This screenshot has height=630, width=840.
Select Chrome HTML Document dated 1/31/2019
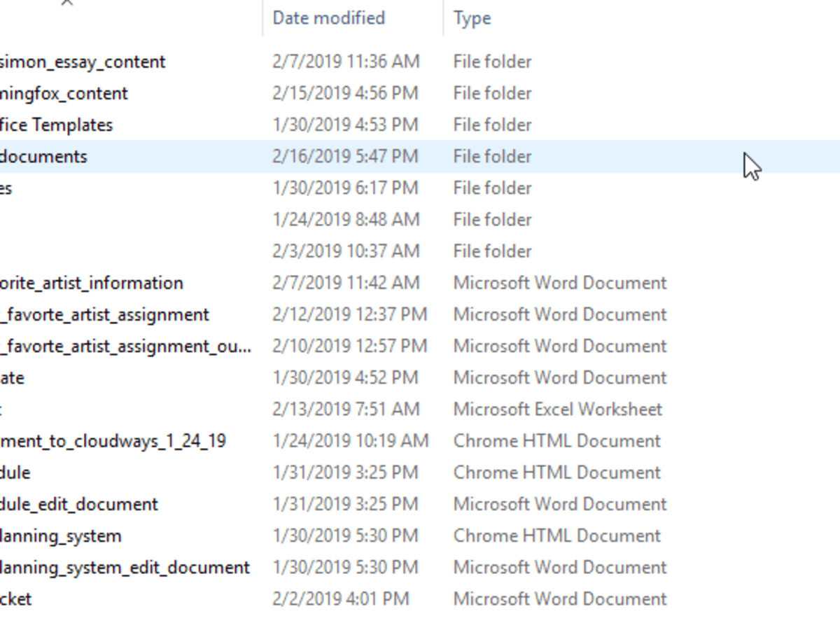pyautogui.click(x=15, y=472)
